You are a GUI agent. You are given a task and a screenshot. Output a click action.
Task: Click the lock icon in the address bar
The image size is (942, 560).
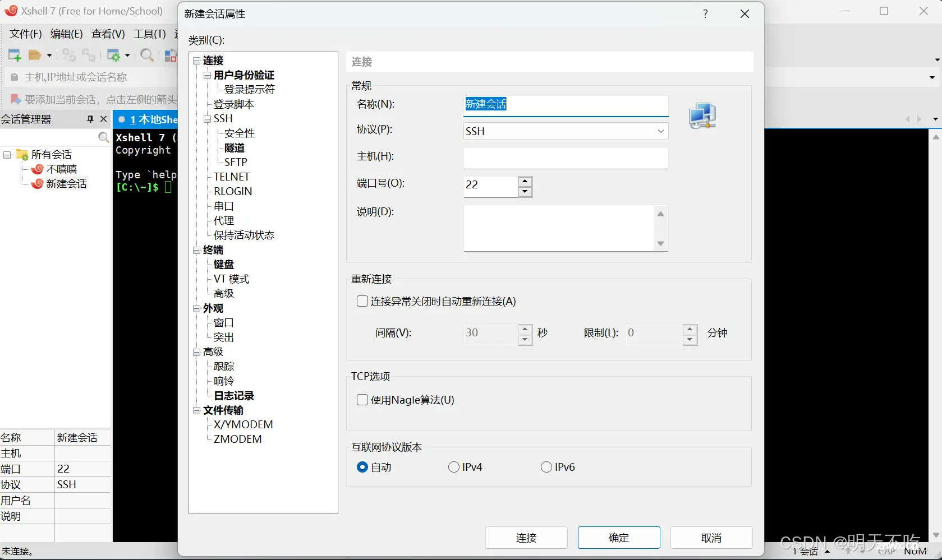[x=15, y=77]
